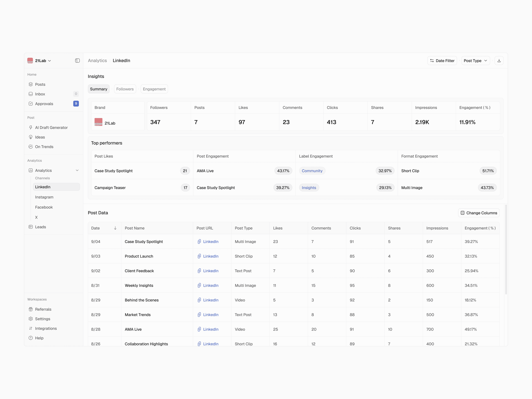Click the Integrations arrows icon

click(31, 328)
